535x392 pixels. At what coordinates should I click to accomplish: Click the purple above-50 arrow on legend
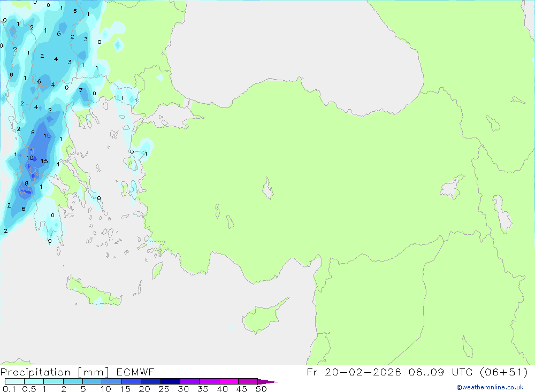click(x=267, y=382)
